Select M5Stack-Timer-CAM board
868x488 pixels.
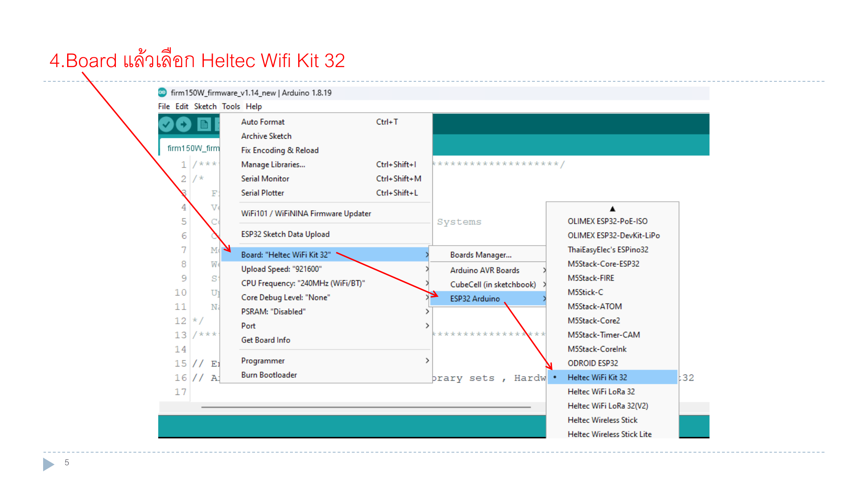click(x=613, y=335)
